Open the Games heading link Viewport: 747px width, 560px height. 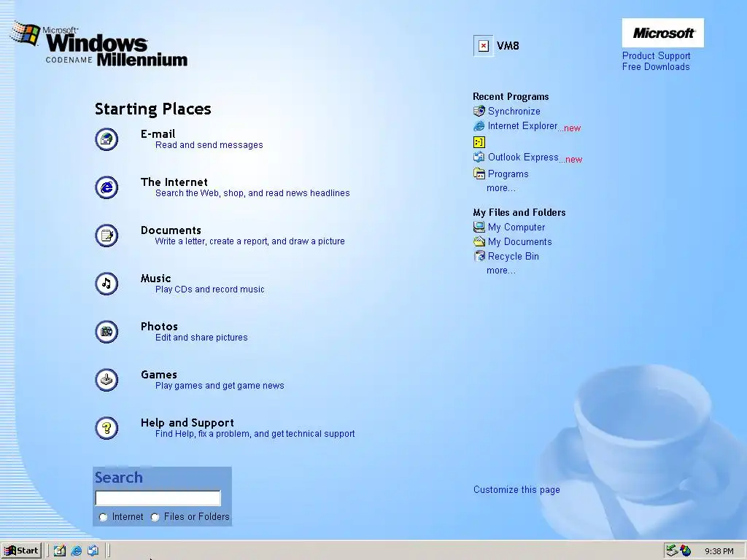coord(158,374)
